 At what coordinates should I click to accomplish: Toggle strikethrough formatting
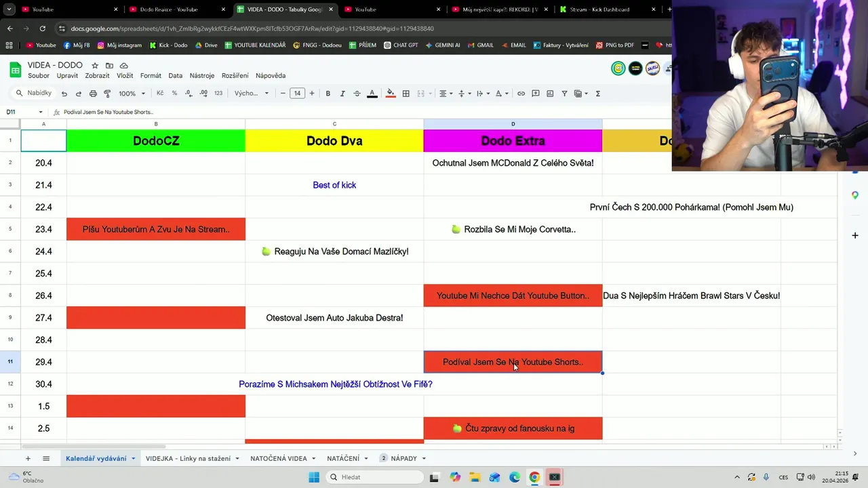357,94
